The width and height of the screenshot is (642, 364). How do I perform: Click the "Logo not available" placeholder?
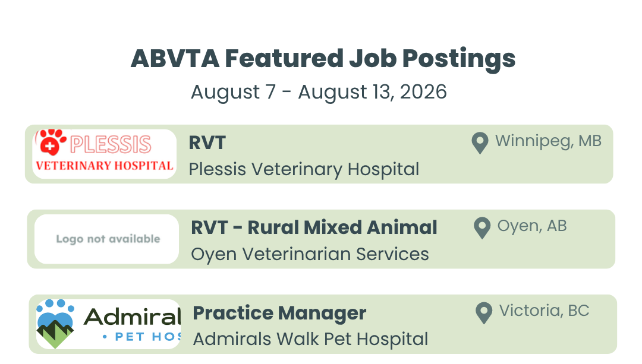107,239
